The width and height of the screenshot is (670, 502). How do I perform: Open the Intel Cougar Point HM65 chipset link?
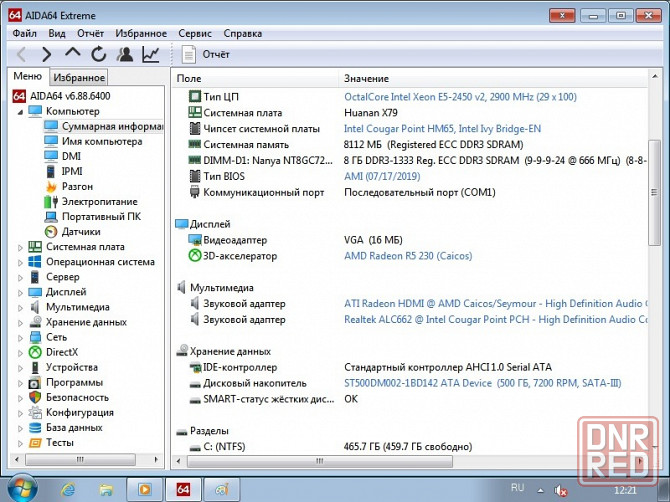pos(442,129)
